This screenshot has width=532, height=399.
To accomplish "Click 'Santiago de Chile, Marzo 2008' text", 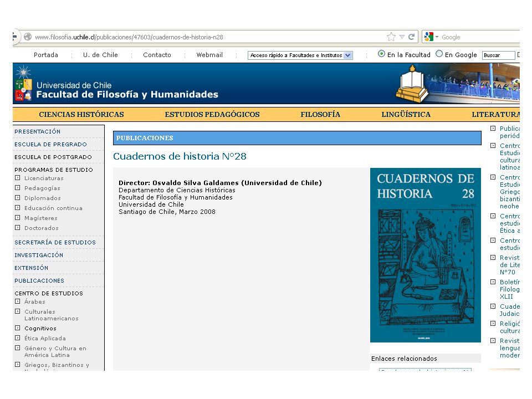I will [167, 212].
